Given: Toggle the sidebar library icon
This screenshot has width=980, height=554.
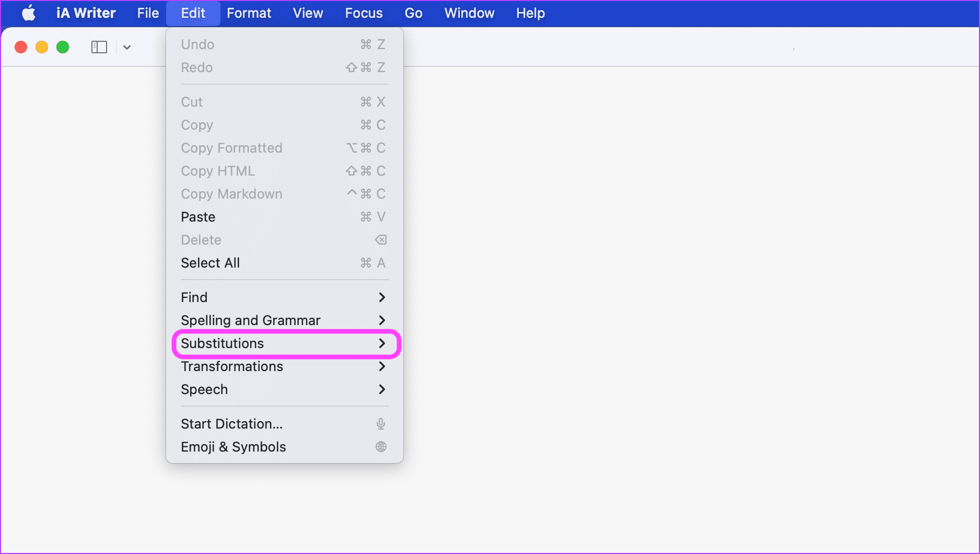Looking at the screenshot, I should pyautogui.click(x=99, y=47).
